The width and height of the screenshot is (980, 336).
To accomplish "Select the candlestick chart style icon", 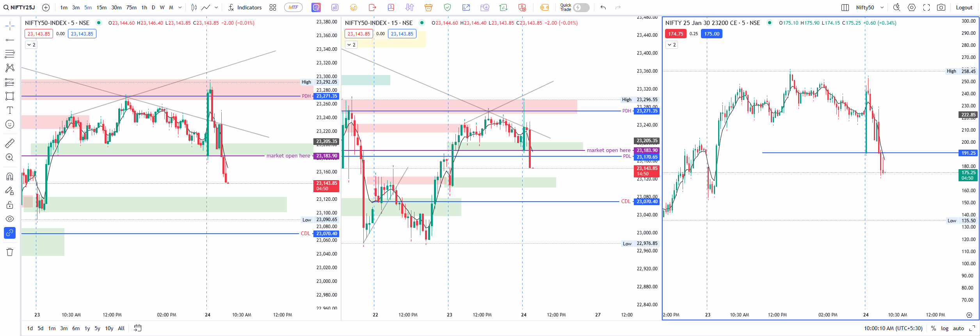I will [194, 7].
